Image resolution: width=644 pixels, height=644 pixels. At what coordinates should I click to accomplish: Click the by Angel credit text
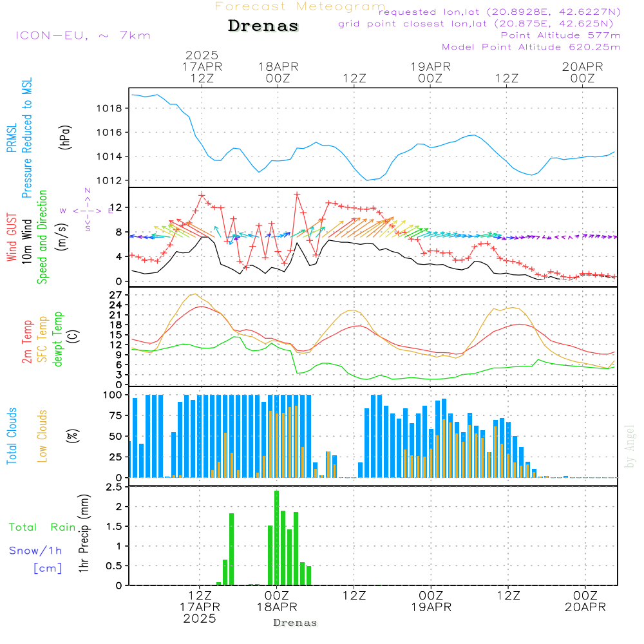[630, 446]
